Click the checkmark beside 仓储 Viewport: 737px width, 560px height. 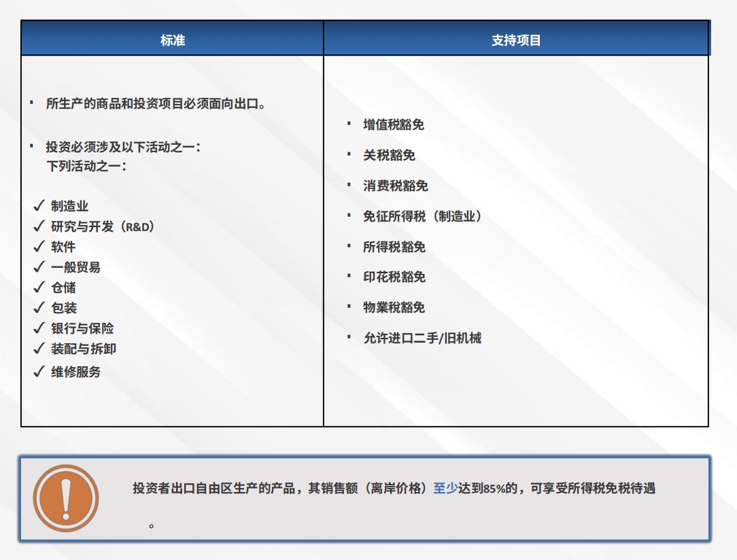click(x=39, y=287)
